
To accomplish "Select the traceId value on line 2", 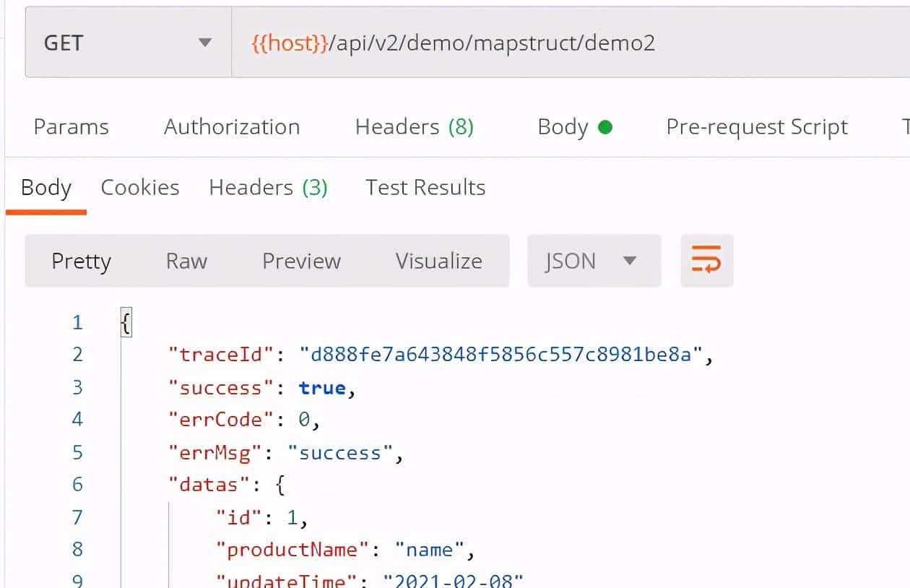I will [504, 354].
